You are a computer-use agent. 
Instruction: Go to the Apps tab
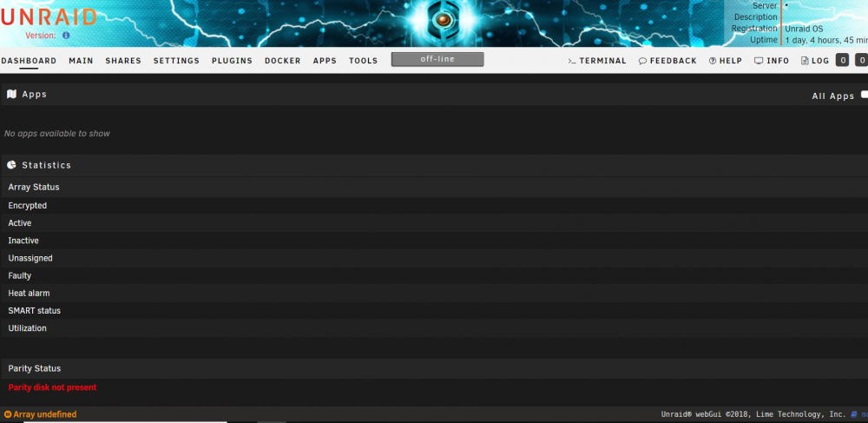coord(325,61)
